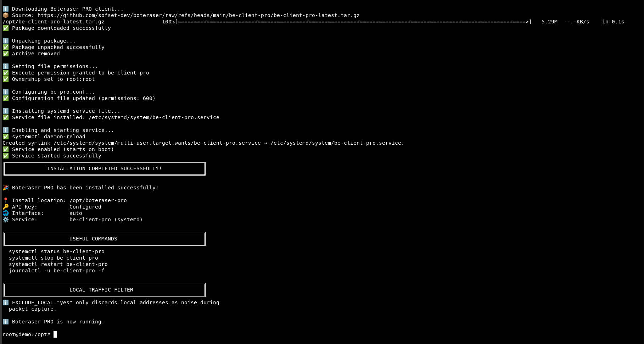The height and width of the screenshot is (344, 644).
Task: Click the checkmark beside "Ownership set to root:root"
Action: 6,79
